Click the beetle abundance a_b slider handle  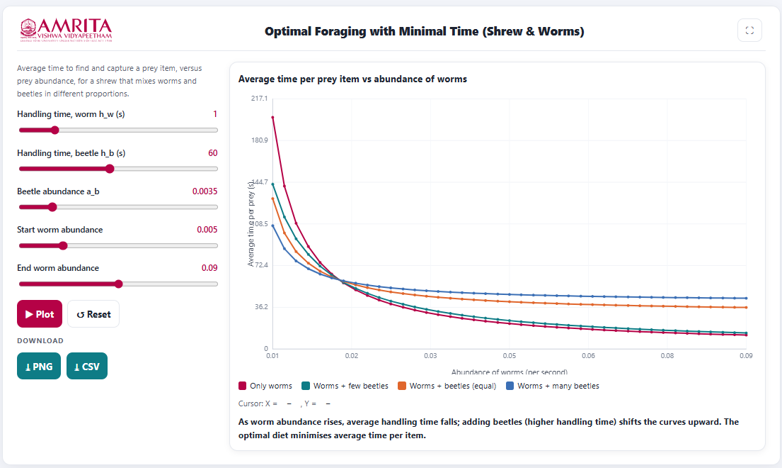pyautogui.click(x=52, y=207)
